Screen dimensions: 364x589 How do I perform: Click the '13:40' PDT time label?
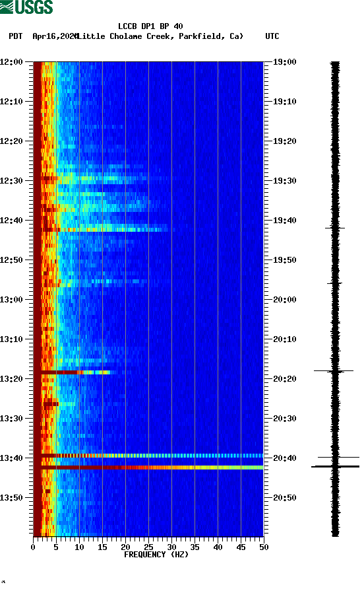tap(11, 458)
